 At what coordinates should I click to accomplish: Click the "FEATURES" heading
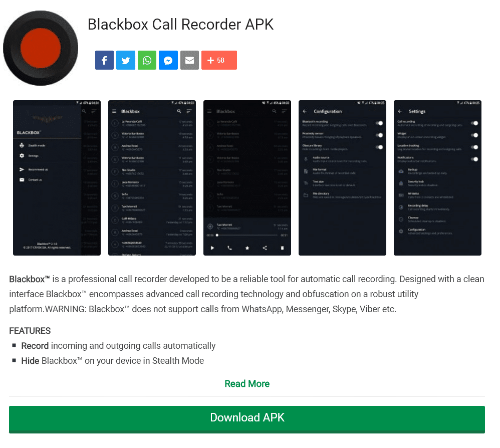(30, 331)
